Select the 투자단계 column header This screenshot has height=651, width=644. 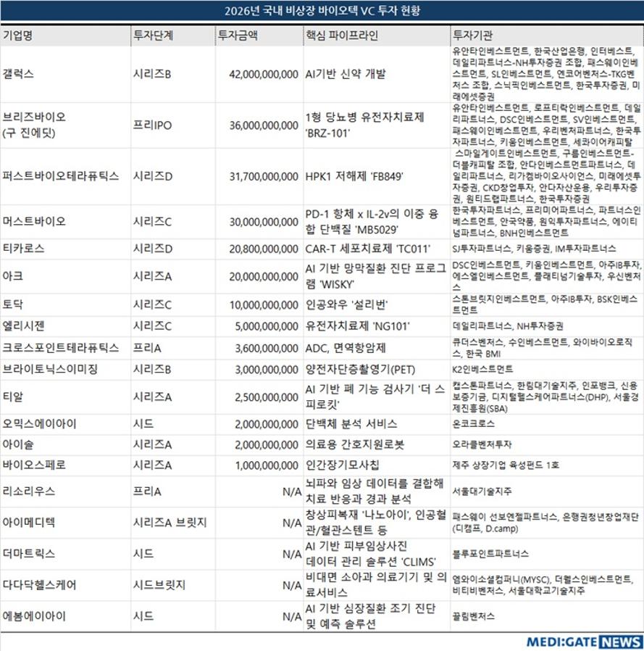[153, 35]
